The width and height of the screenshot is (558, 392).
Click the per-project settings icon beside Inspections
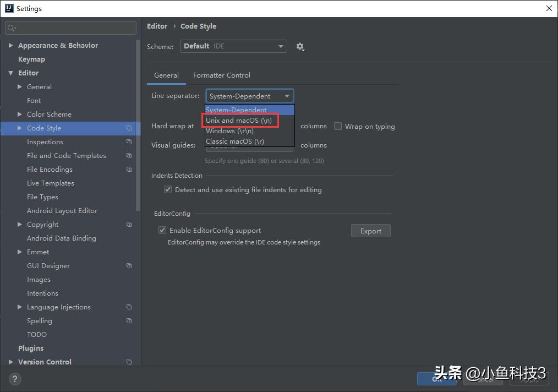pos(129,141)
